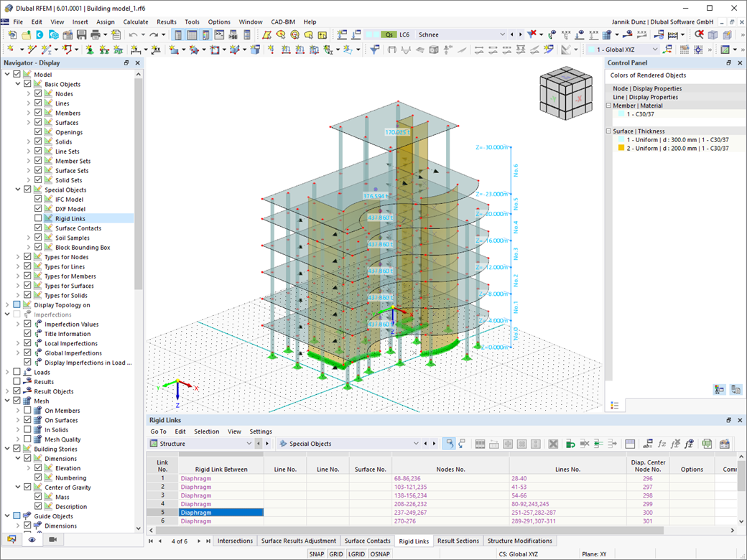Open the Calculate menu
747x560 pixels.
[x=135, y=22]
